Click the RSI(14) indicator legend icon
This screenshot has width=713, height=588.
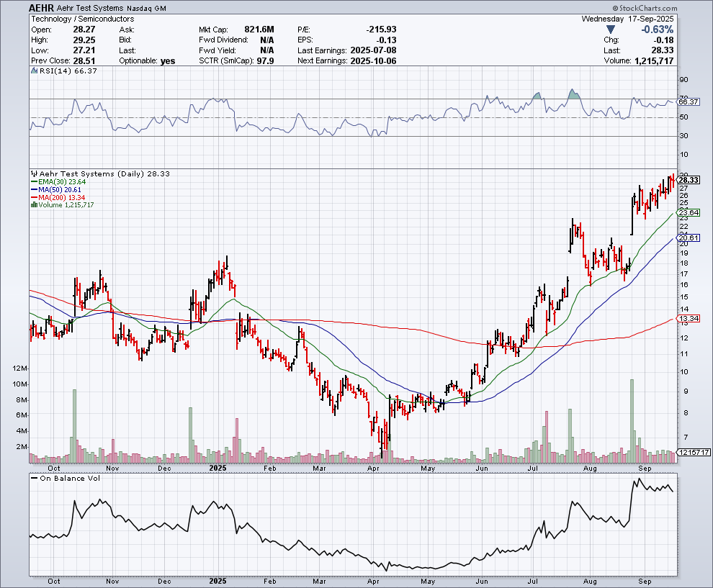pyautogui.click(x=33, y=71)
